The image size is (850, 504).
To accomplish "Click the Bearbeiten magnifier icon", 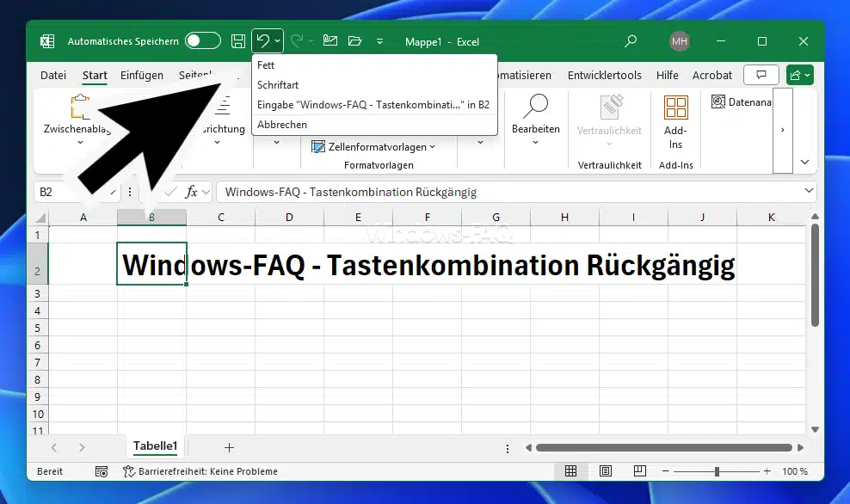I will pos(535,107).
